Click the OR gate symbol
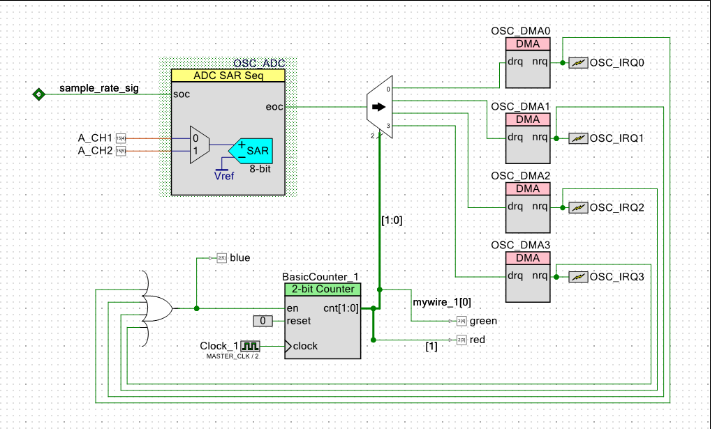711x429 pixels. point(158,308)
